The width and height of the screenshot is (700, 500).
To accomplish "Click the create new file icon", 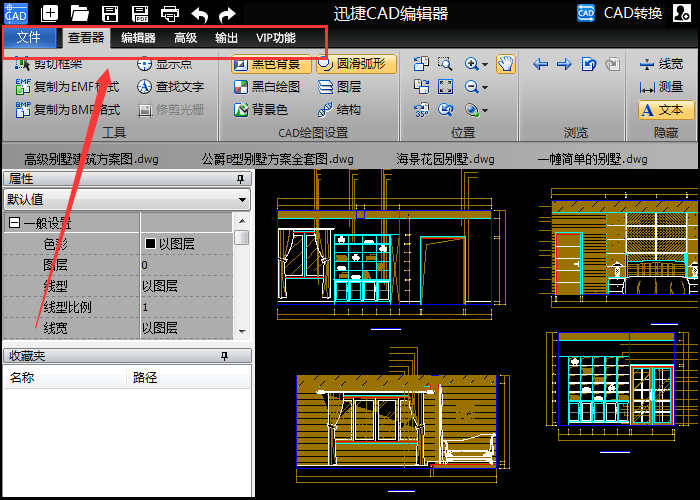I will 50,13.
